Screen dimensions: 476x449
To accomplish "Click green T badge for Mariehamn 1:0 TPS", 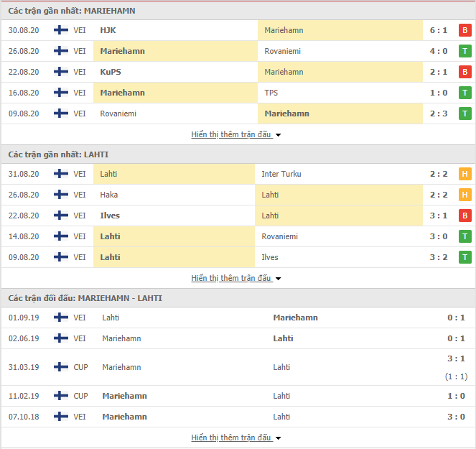I will (465, 93).
